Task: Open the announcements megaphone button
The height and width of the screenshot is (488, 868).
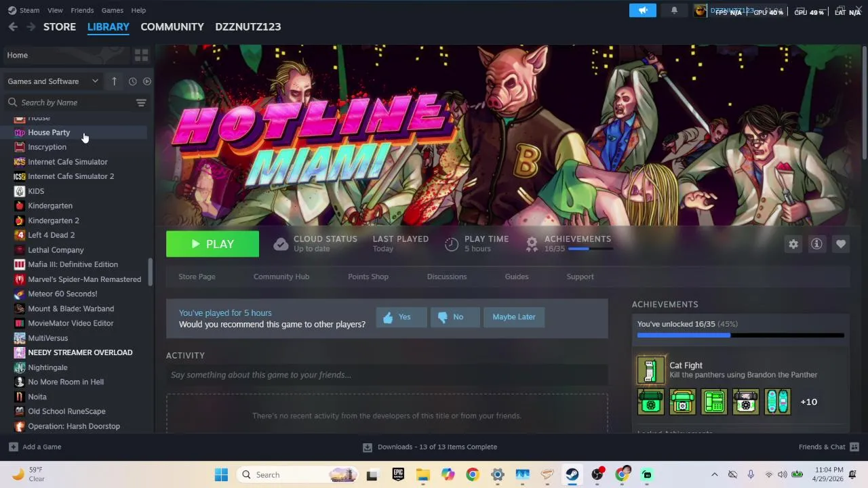Action: [642, 10]
